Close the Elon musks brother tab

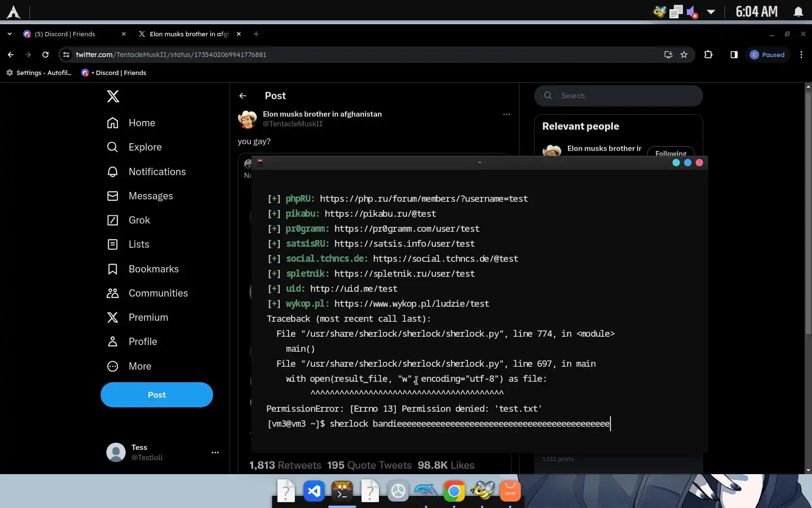[x=239, y=34]
